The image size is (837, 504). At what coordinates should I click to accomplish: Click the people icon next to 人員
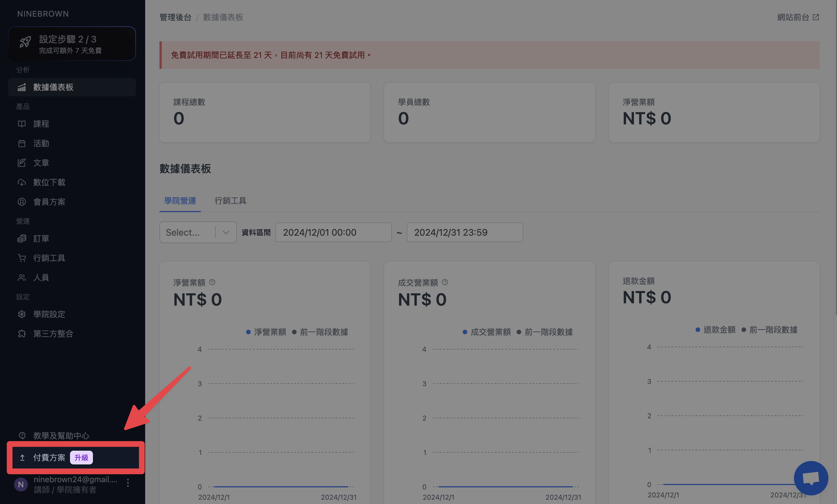pos(22,278)
